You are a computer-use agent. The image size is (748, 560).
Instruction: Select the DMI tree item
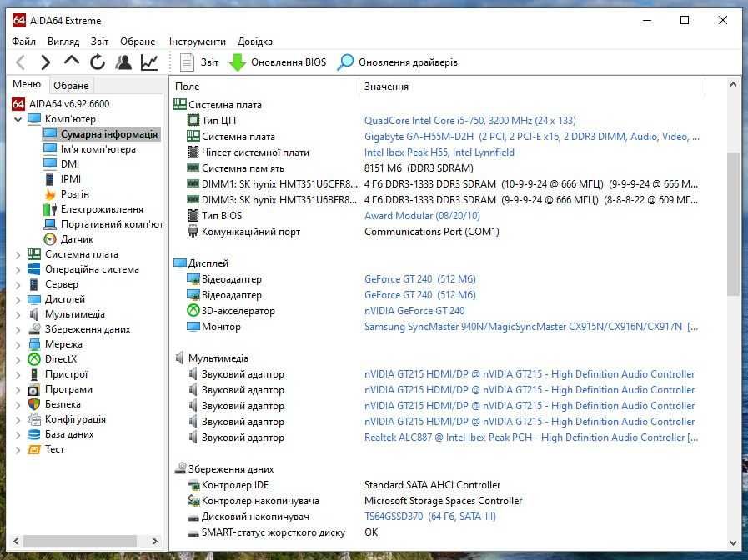[62, 164]
